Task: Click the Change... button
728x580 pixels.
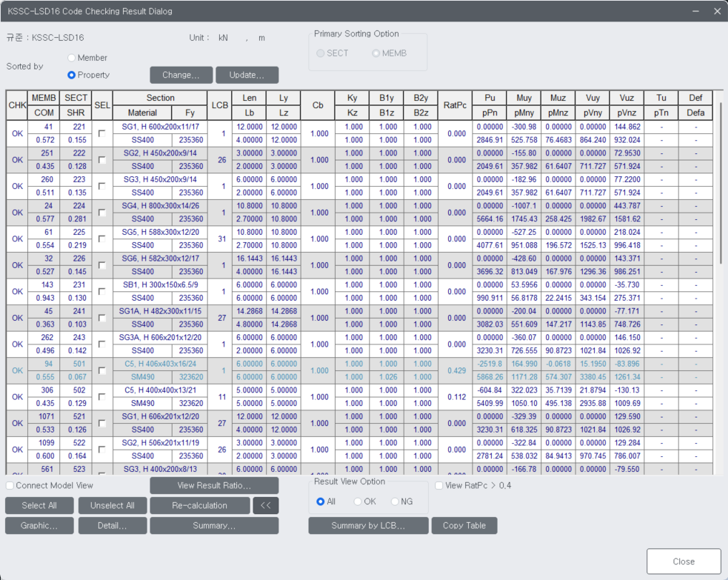Action: [180, 74]
